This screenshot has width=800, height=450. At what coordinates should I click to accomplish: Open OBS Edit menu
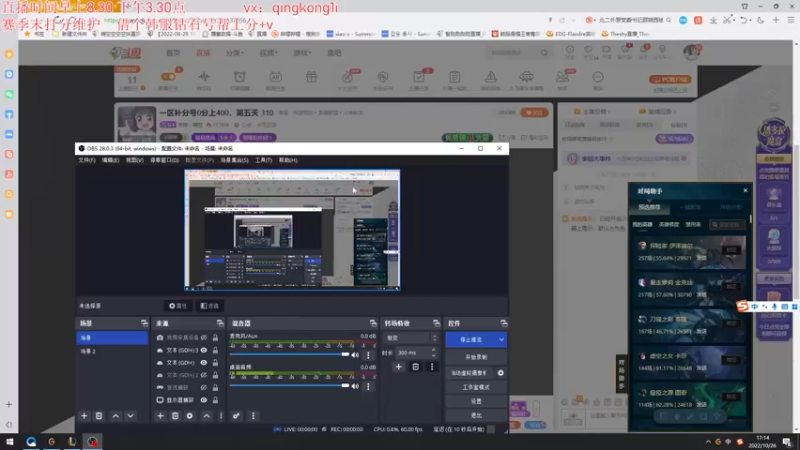(110, 160)
